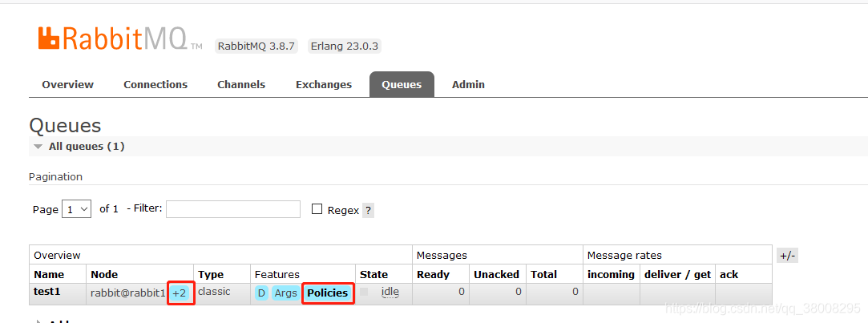The height and width of the screenshot is (323, 868).
Task: Click the RabbitMQ logo
Action: (x=112, y=38)
